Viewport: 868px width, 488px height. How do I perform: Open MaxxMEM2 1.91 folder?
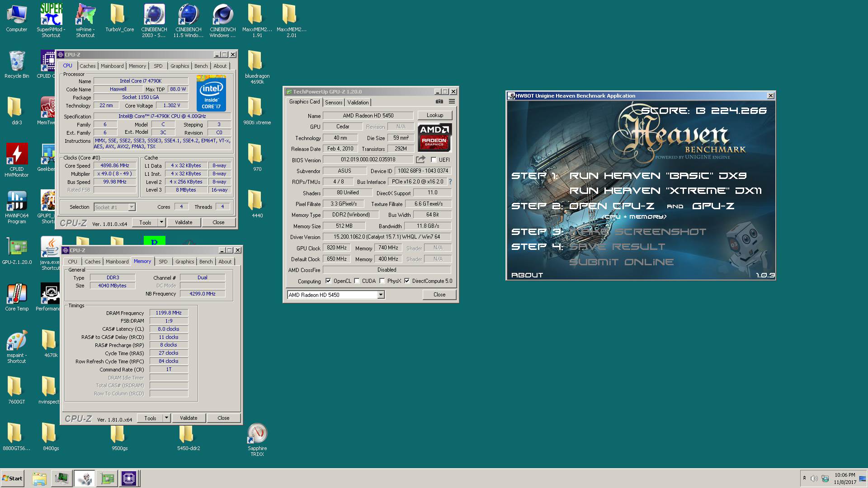pyautogui.click(x=257, y=20)
